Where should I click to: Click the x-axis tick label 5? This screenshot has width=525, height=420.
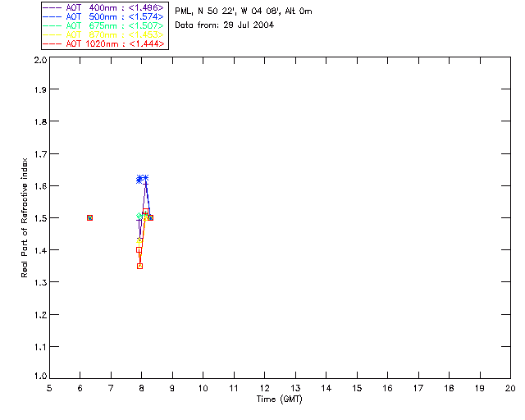(49, 388)
